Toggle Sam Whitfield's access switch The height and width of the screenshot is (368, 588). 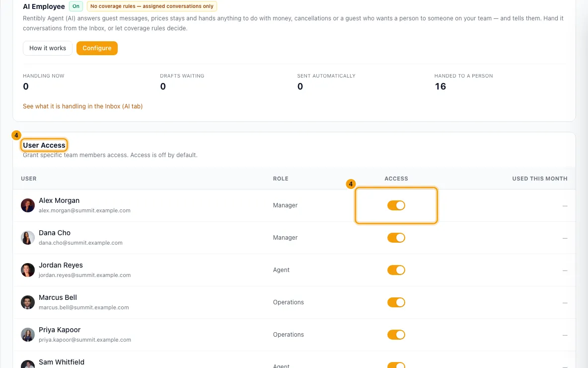(396, 365)
